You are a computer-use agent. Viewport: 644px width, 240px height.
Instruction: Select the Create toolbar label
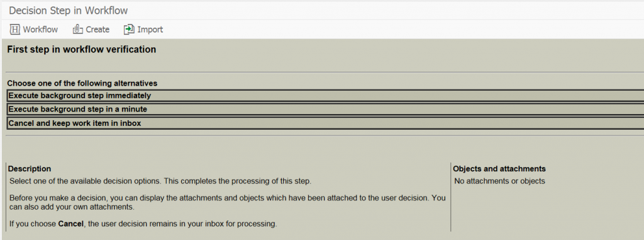97,30
